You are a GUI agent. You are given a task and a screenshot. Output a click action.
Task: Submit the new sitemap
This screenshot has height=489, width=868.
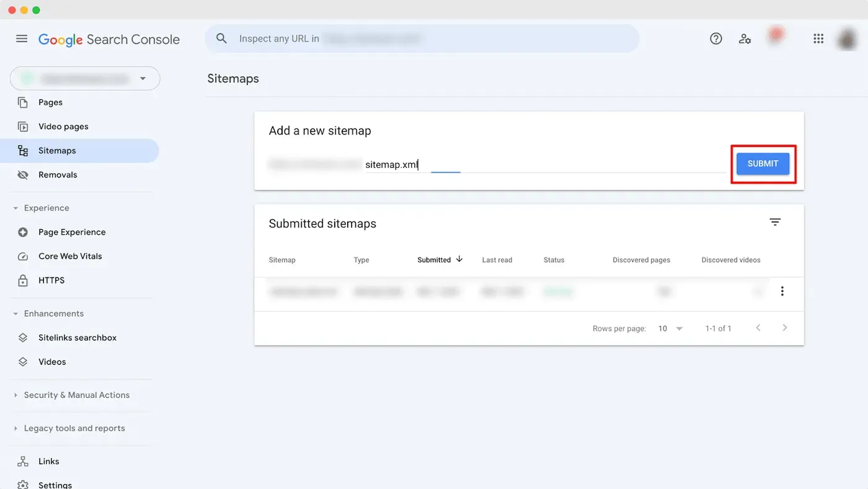[x=763, y=164]
